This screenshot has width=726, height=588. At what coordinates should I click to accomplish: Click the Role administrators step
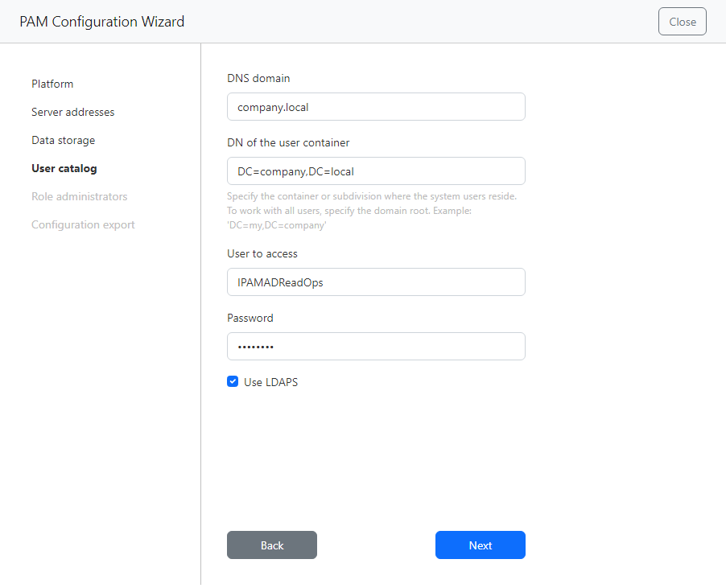pyautogui.click(x=79, y=196)
